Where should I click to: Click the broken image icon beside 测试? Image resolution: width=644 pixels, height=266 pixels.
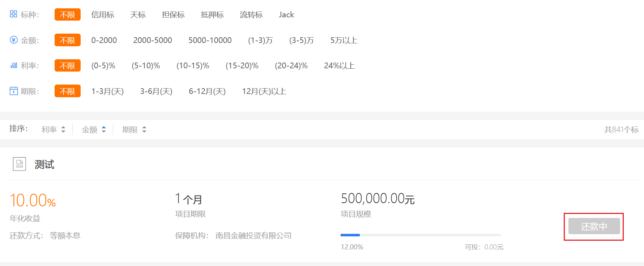coord(20,164)
